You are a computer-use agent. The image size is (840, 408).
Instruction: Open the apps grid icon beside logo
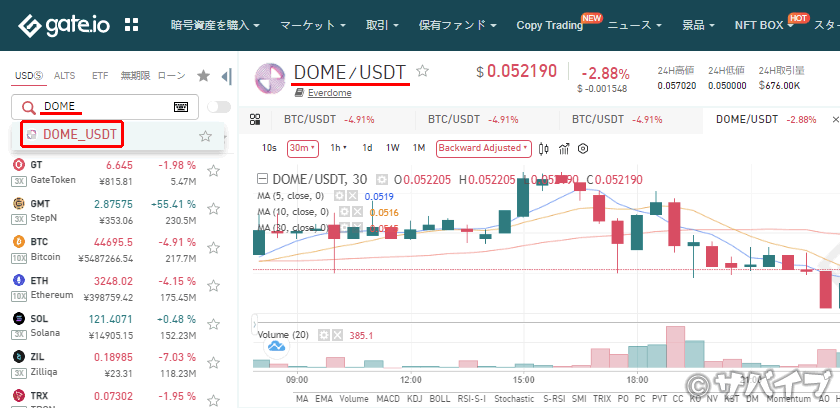pyautogui.click(x=131, y=25)
